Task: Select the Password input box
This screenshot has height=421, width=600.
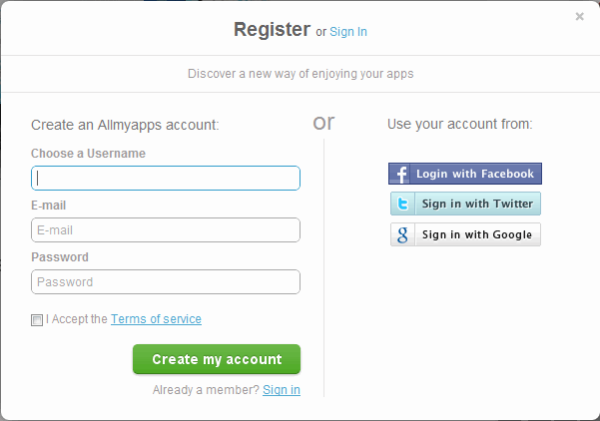Action: pos(165,282)
